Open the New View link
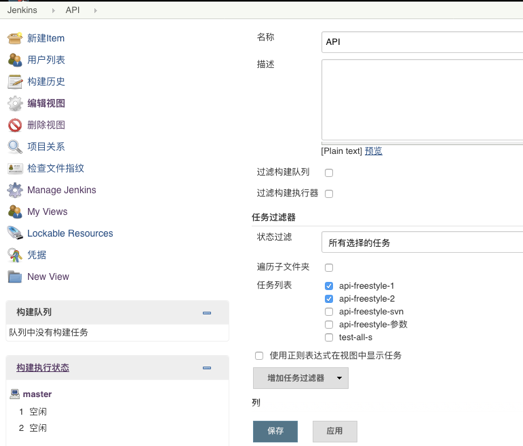Screen dimensions: 523x446 coord(48,277)
